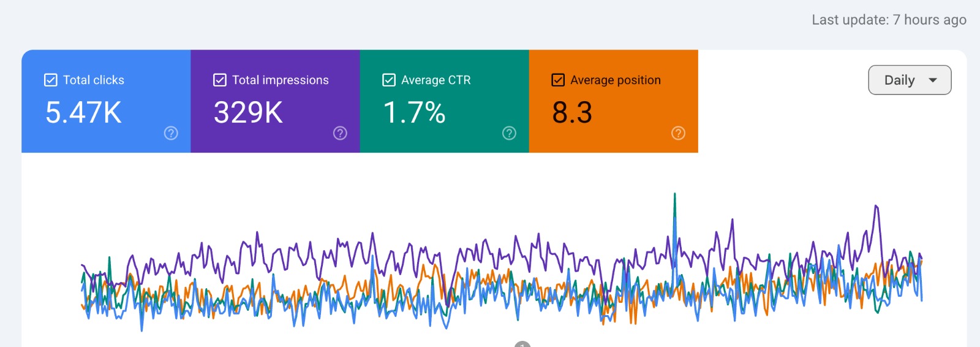Viewport: 980px width, 347px height.
Task: Click the 1.7% average CTR value
Action: (x=414, y=113)
